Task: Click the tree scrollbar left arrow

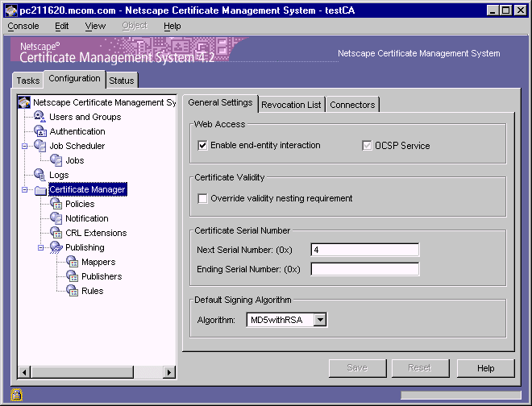Action: pyautogui.click(x=24, y=372)
